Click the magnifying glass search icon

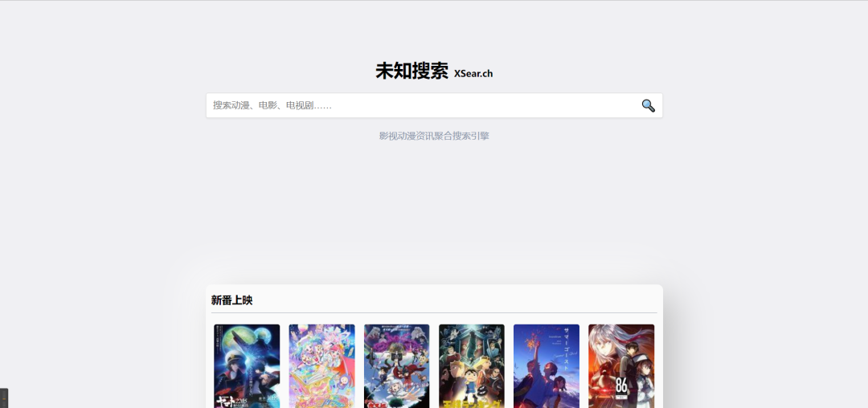[648, 105]
